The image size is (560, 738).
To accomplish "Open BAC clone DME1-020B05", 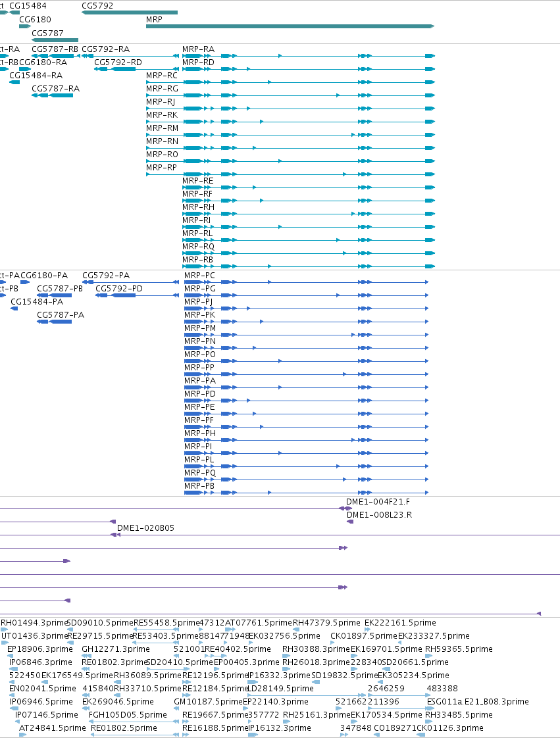I will 145,529.
